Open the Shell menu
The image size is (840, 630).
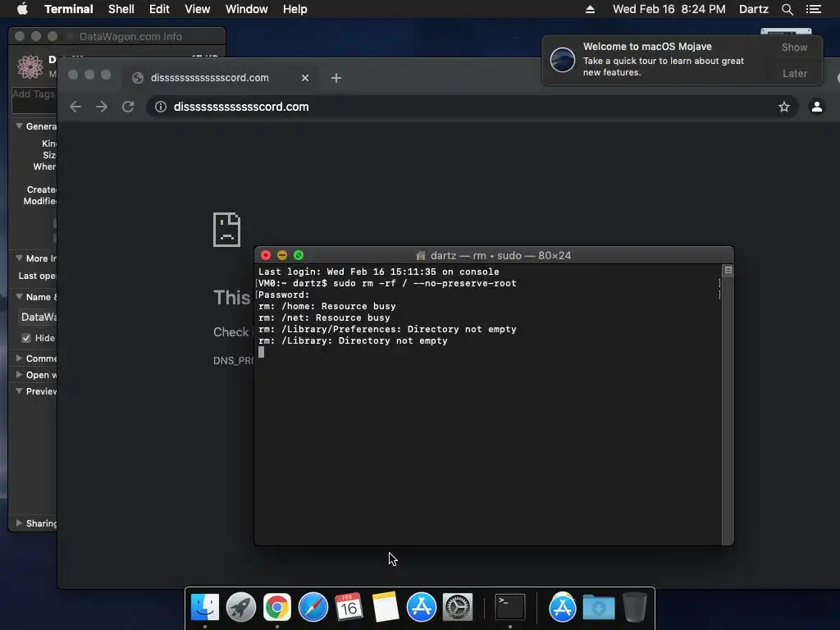[x=121, y=9]
